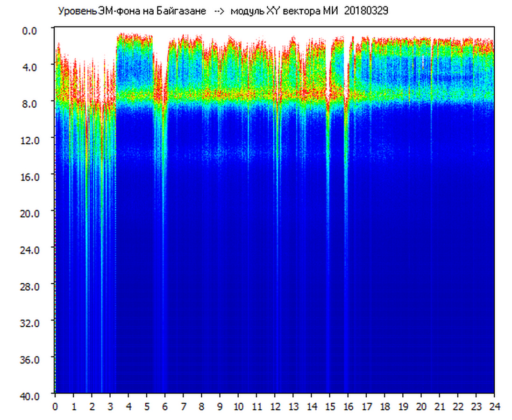This screenshot has width=512, height=420.
Task: Select hour 15 on the time axis
Action: [329, 406]
